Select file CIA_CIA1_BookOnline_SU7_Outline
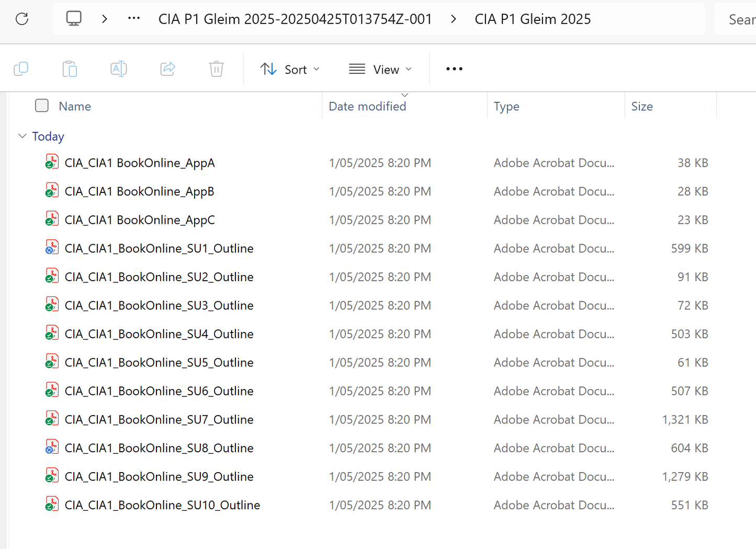Screen dimensions: 756x549 [x=159, y=419]
